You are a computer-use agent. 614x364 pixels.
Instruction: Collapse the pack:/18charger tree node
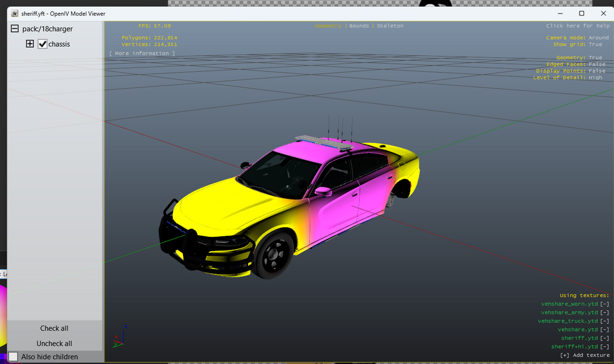pos(15,29)
